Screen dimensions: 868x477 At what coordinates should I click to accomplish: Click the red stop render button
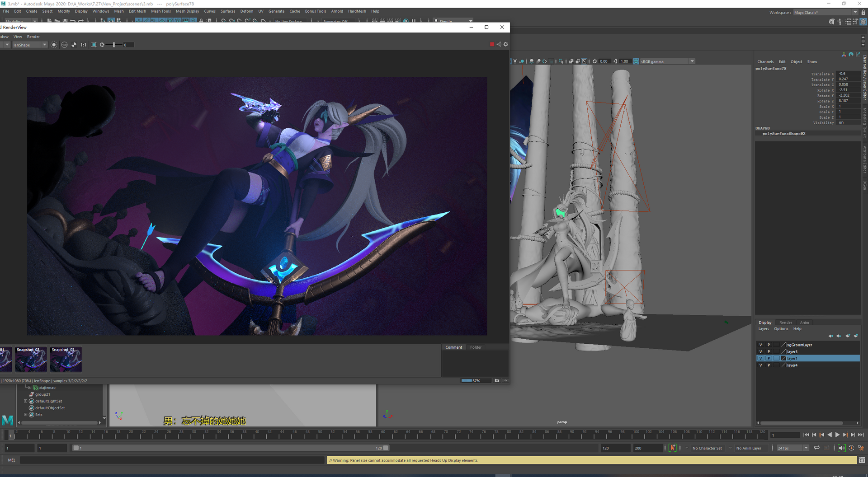point(492,44)
